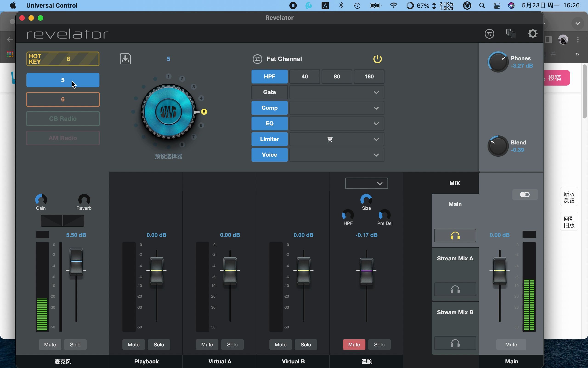This screenshot has height=368, width=588.
Task: Expand the Comp preset dropdown
Action: pos(337,108)
